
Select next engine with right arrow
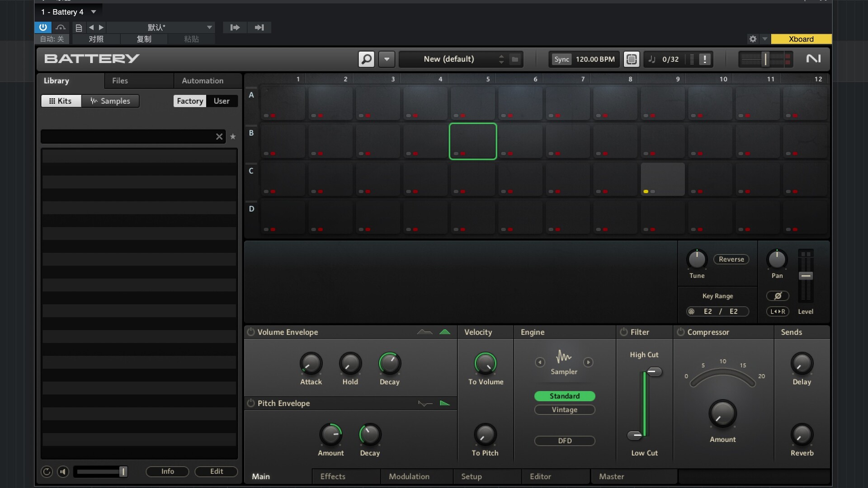point(588,362)
